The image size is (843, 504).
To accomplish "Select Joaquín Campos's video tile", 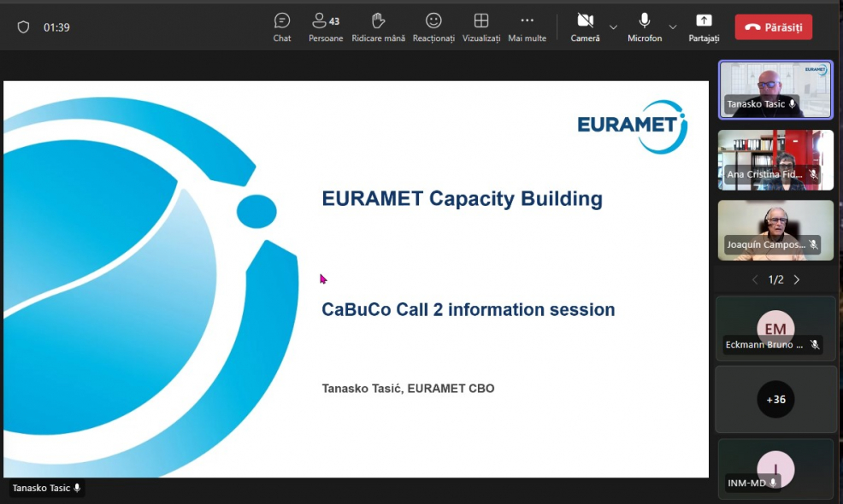I will [775, 231].
